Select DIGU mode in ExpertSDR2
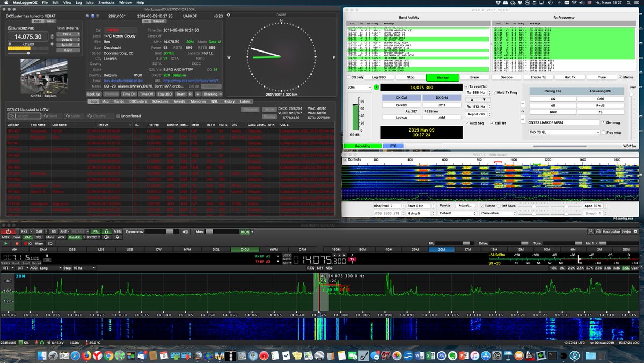The image size is (644, 363). click(x=245, y=250)
